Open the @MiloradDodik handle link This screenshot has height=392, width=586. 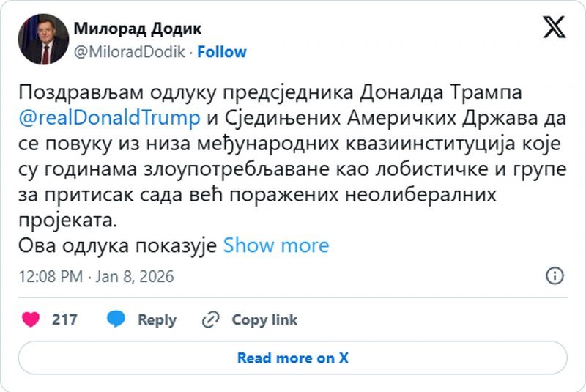(129, 52)
